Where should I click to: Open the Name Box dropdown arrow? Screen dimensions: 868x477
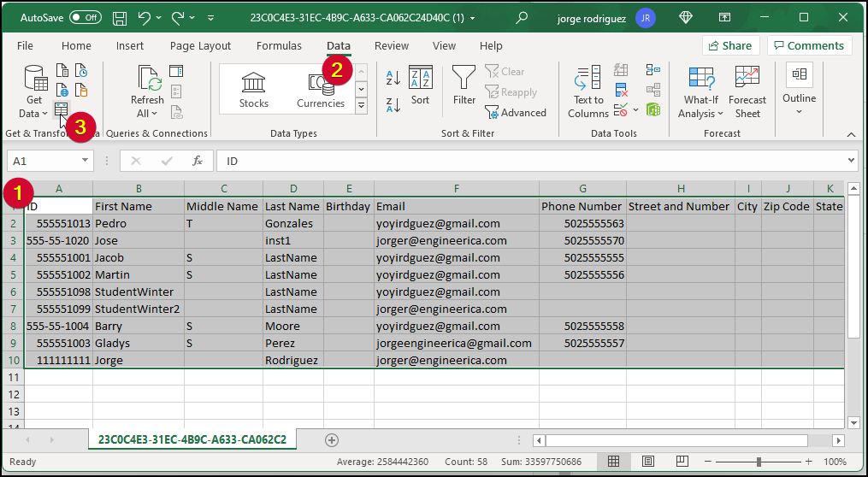tap(86, 161)
